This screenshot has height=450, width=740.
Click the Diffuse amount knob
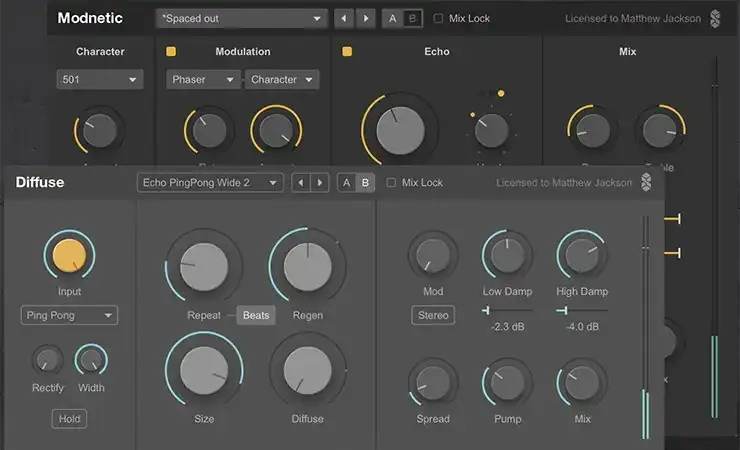click(308, 370)
